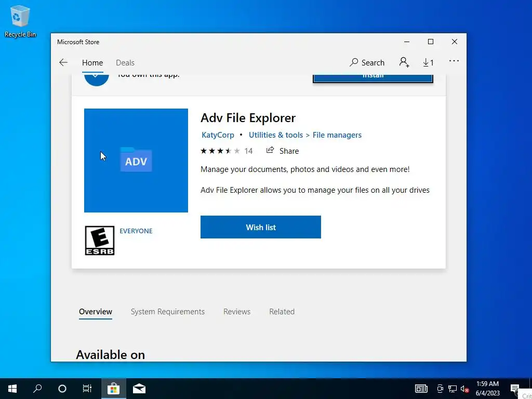Click the Meet Now tray icon
532x399 pixels.
pyautogui.click(x=440, y=389)
